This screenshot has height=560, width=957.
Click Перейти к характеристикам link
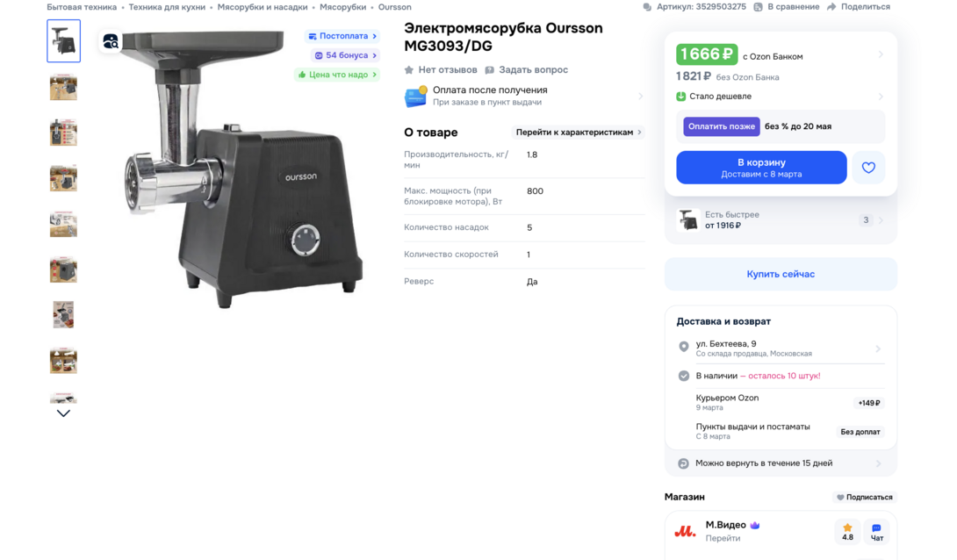pyautogui.click(x=578, y=133)
